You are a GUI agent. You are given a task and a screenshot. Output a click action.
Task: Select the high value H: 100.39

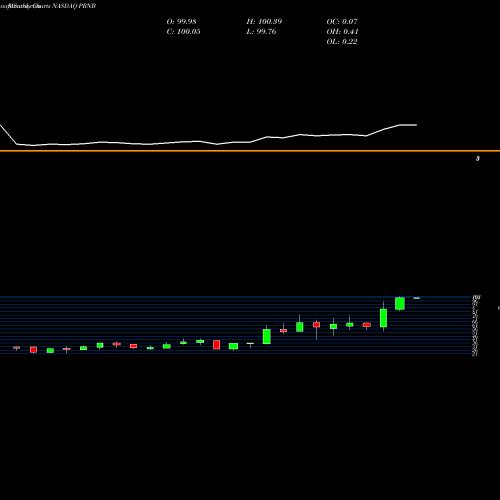(x=264, y=22)
